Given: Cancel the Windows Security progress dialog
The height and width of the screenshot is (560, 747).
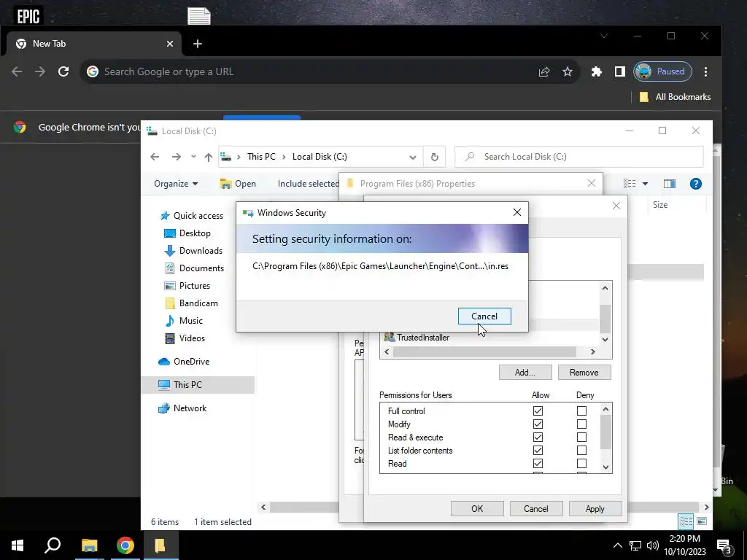Looking at the screenshot, I should (x=484, y=316).
